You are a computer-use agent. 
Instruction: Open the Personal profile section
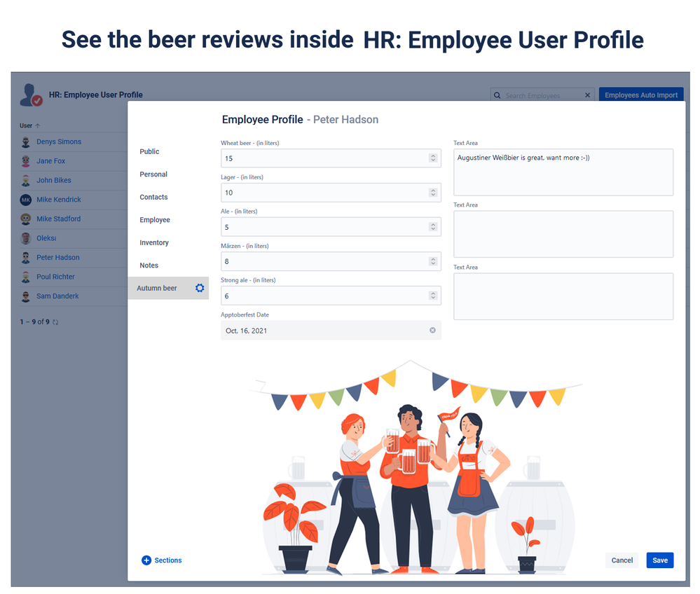(x=153, y=174)
